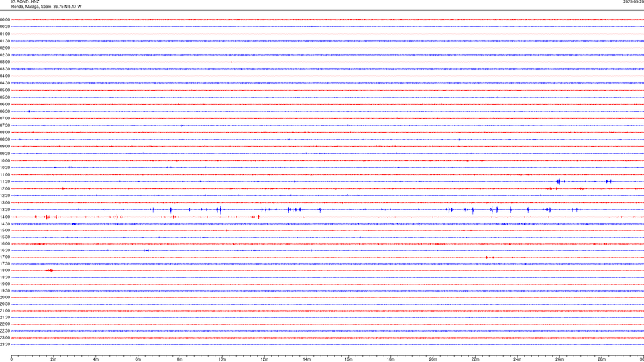Select the 18:00 trace time label
The image size is (644, 362).
5,271
